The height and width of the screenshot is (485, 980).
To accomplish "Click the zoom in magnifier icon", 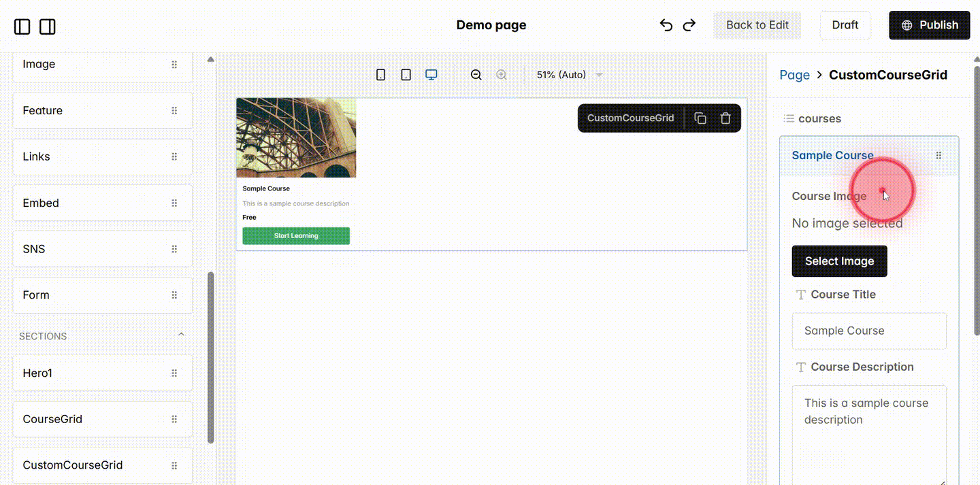I will pos(501,74).
